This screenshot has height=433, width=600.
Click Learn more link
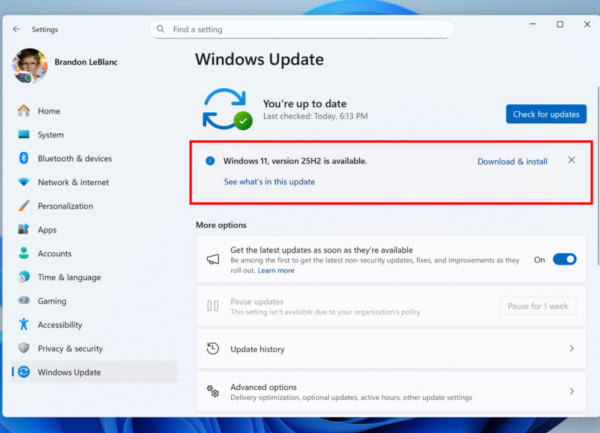click(x=276, y=270)
